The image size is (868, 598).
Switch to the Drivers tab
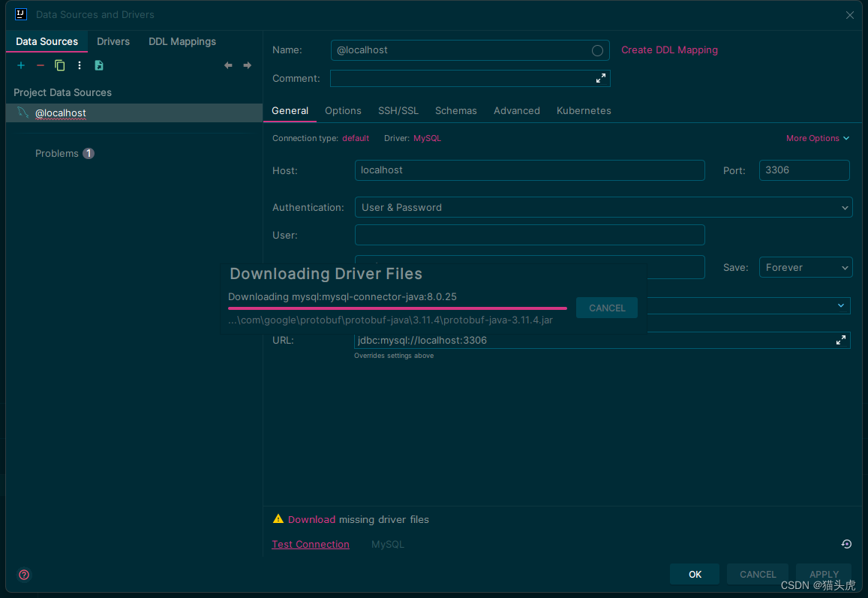pos(113,41)
